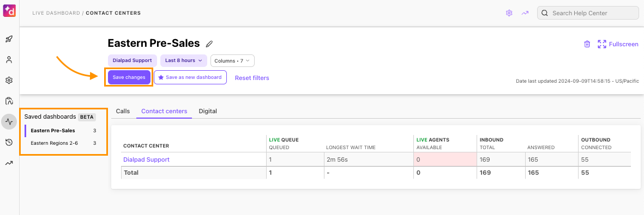Click the AVAILABLE column header
The width and height of the screenshot is (644, 215).
coord(429,147)
